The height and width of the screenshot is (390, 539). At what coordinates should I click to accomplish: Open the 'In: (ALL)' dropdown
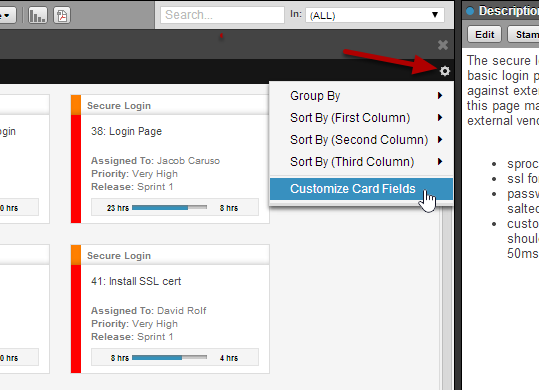(x=375, y=15)
